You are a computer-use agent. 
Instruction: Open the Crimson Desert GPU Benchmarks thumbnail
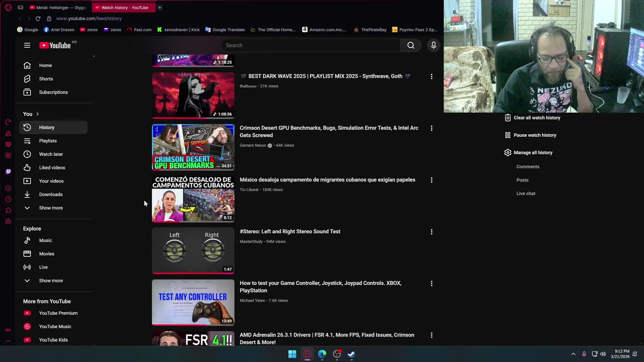(x=193, y=147)
